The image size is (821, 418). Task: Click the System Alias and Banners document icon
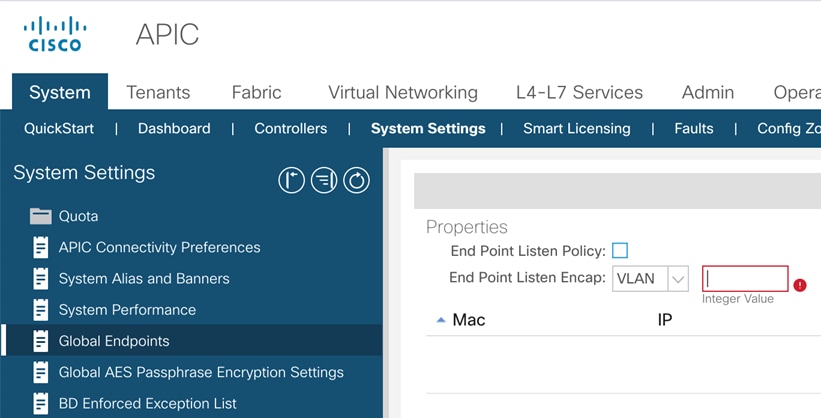coord(41,279)
